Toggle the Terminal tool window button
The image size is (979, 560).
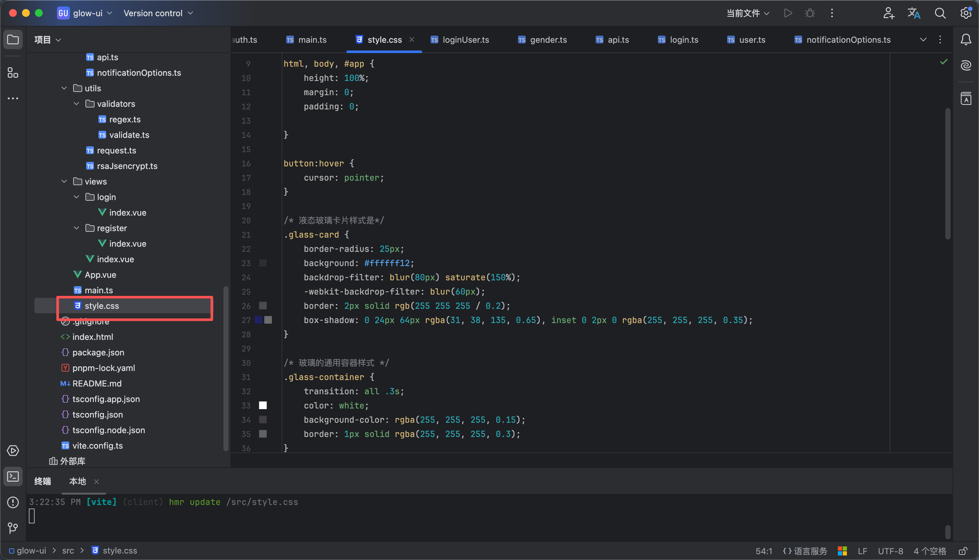13,477
